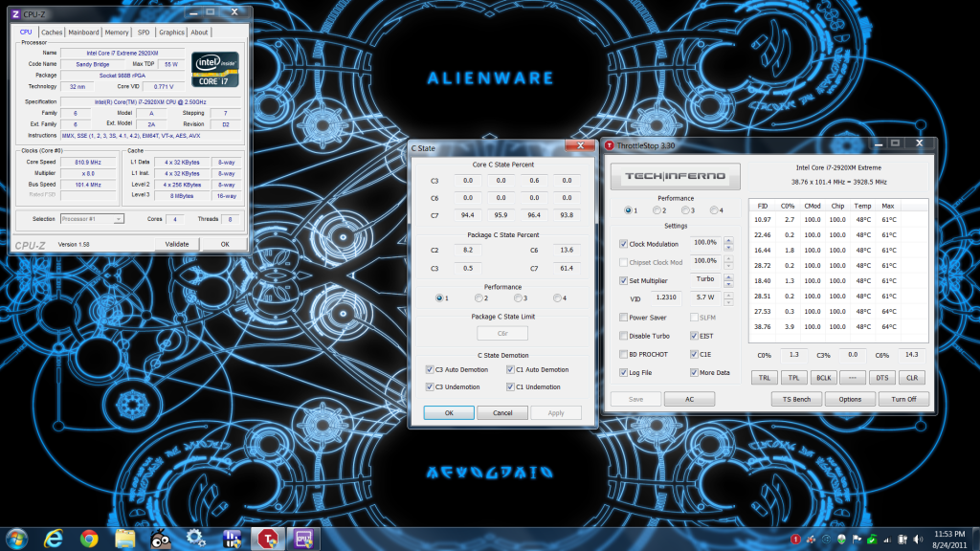Click the googly-eyed bird taskbar icon
This screenshot has height=551, width=980.
(161, 539)
